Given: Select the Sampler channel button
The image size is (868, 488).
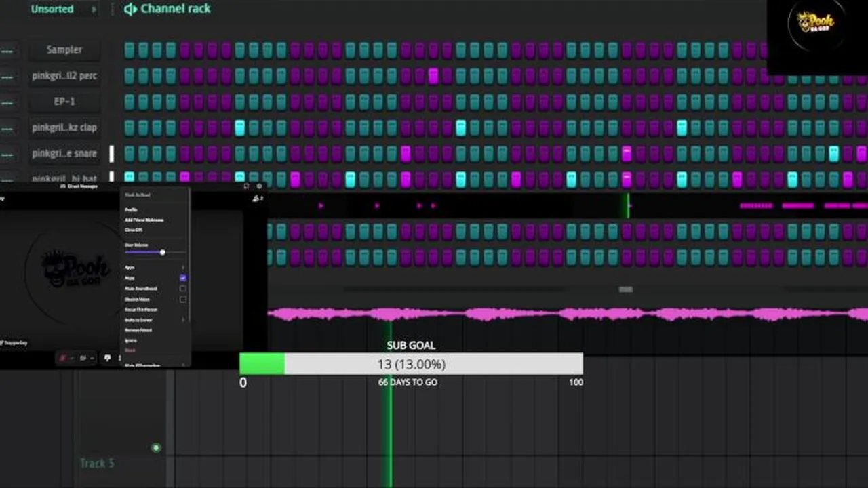Looking at the screenshot, I should (64, 50).
